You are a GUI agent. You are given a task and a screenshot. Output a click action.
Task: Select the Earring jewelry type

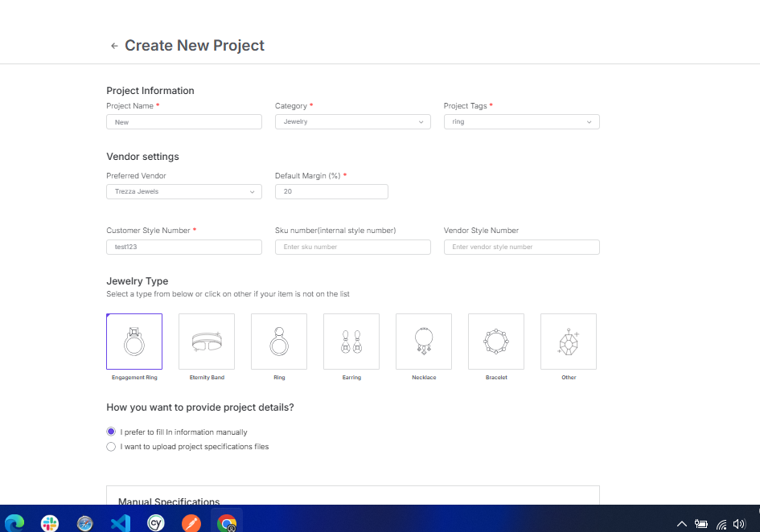pos(351,342)
